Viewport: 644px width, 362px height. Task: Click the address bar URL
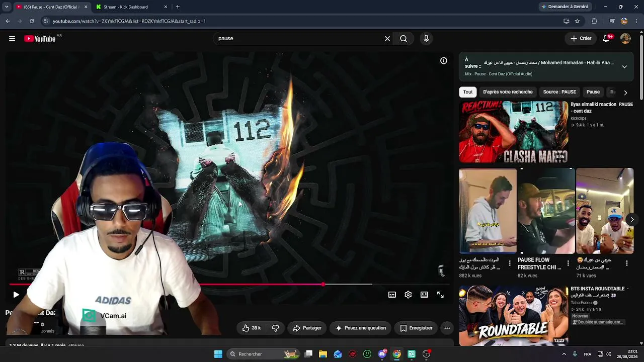[x=129, y=21]
